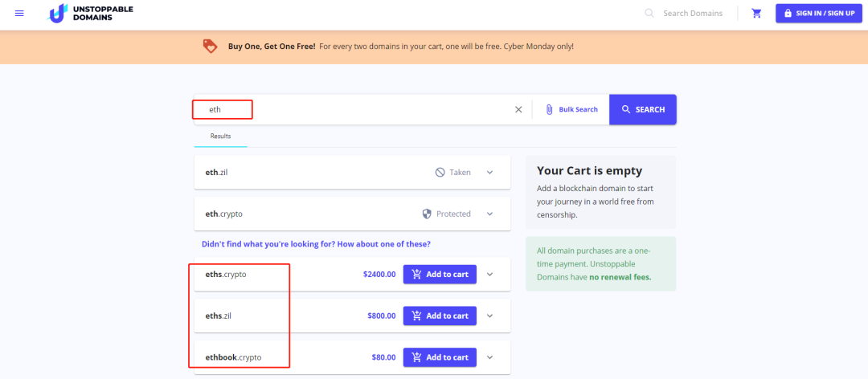The height and width of the screenshot is (379, 868).
Task: Click the Taken status icon for eth.zil
Action: point(440,173)
